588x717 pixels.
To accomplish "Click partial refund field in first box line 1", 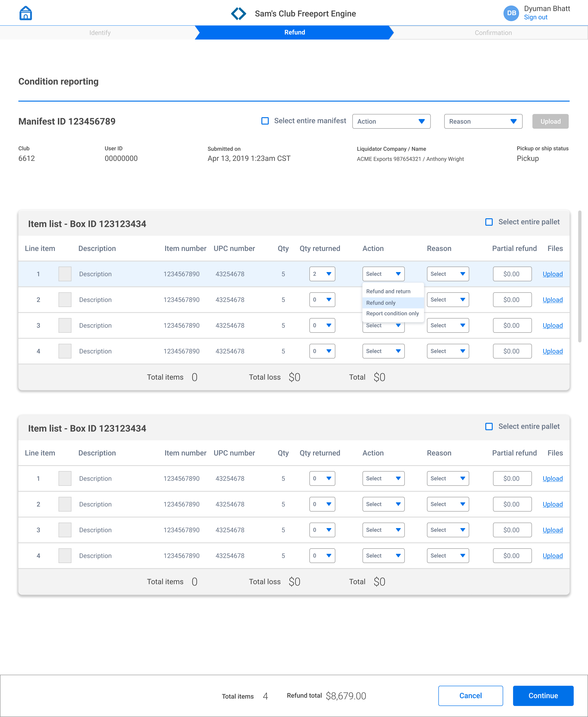I will (512, 274).
